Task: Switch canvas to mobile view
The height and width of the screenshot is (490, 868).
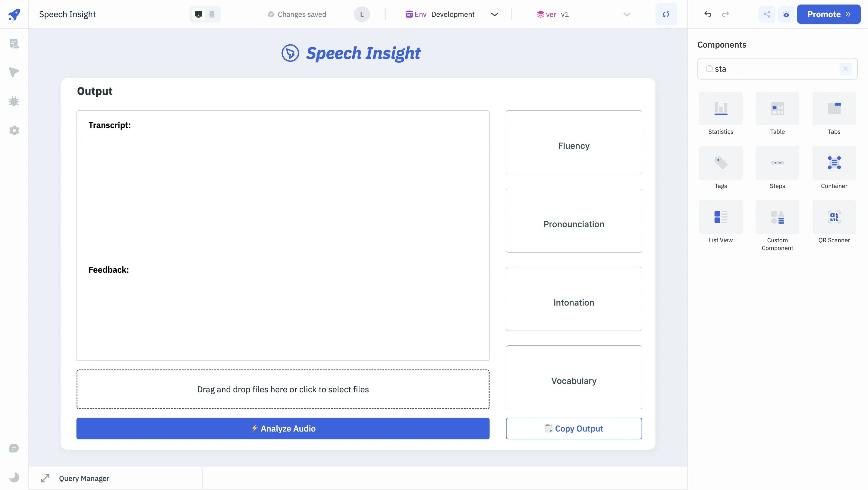Action: tap(212, 14)
